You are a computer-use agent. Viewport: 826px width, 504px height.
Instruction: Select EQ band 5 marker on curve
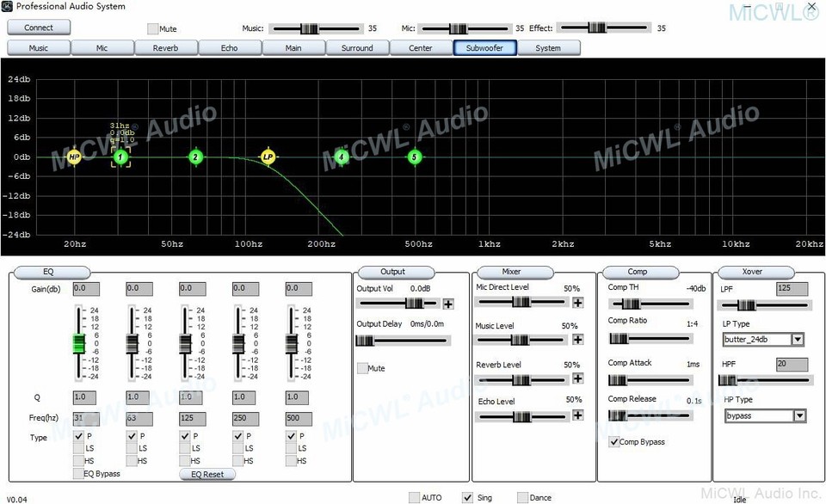click(x=415, y=157)
